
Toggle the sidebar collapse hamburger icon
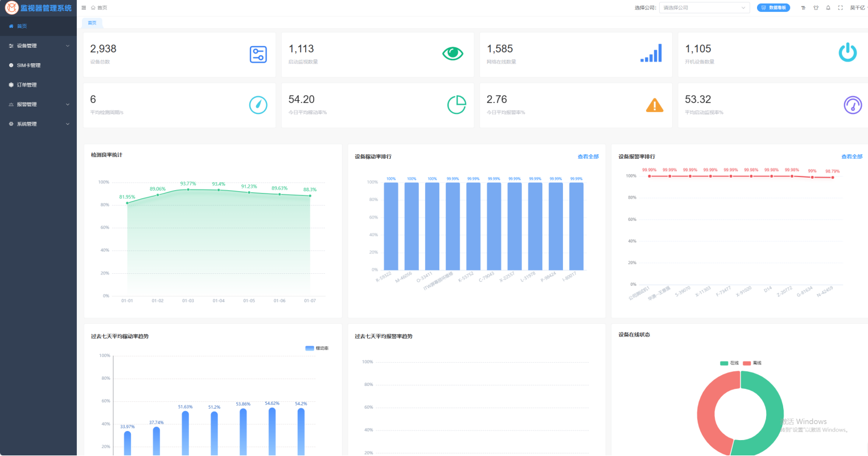84,8
